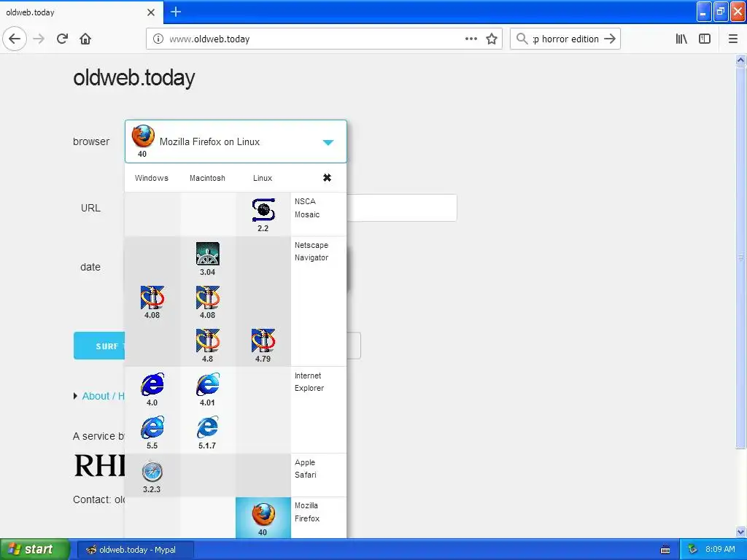The width and height of the screenshot is (747, 560).
Task: Open the About / Help link
Action: [x=103, y=396]
